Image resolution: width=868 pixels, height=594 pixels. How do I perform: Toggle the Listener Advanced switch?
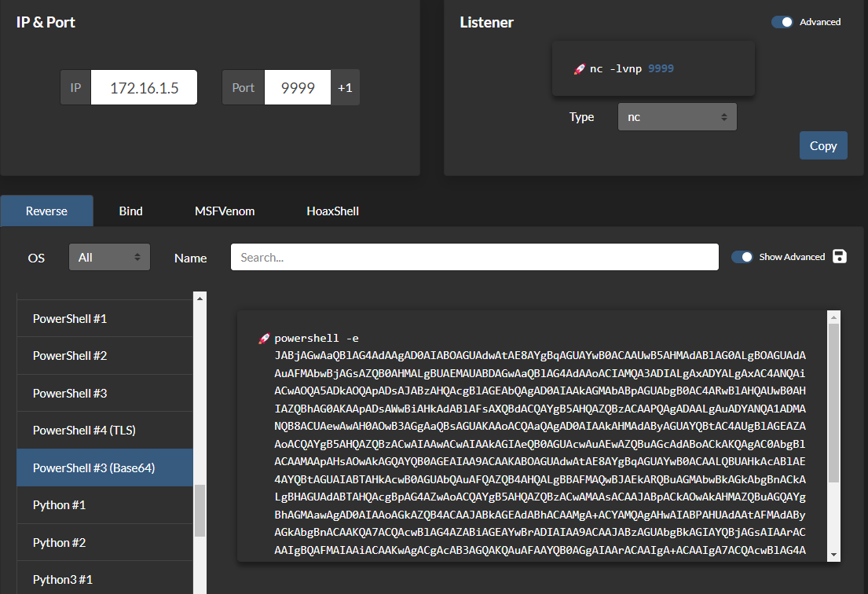pyautogui.click(x=782, y=22)
